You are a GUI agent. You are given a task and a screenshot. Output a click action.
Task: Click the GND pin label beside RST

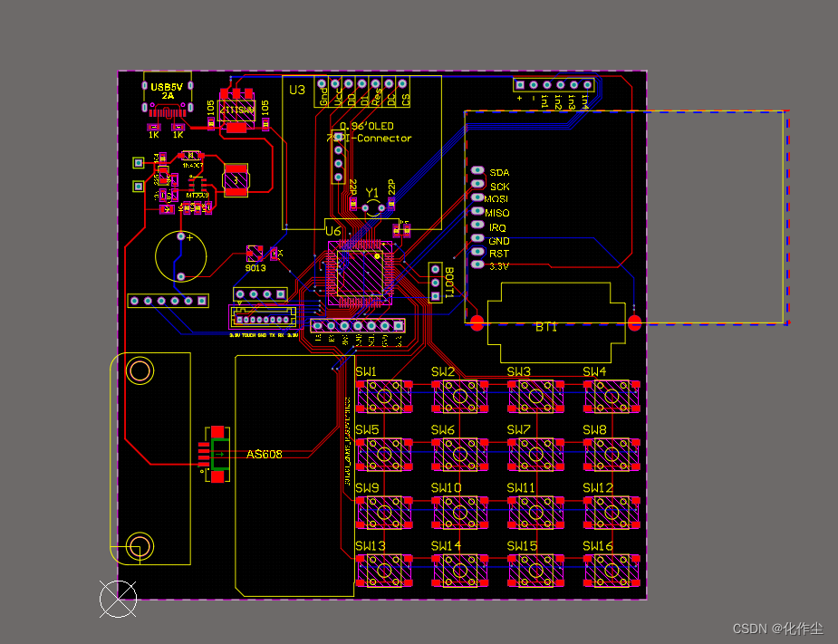point(499,241)
